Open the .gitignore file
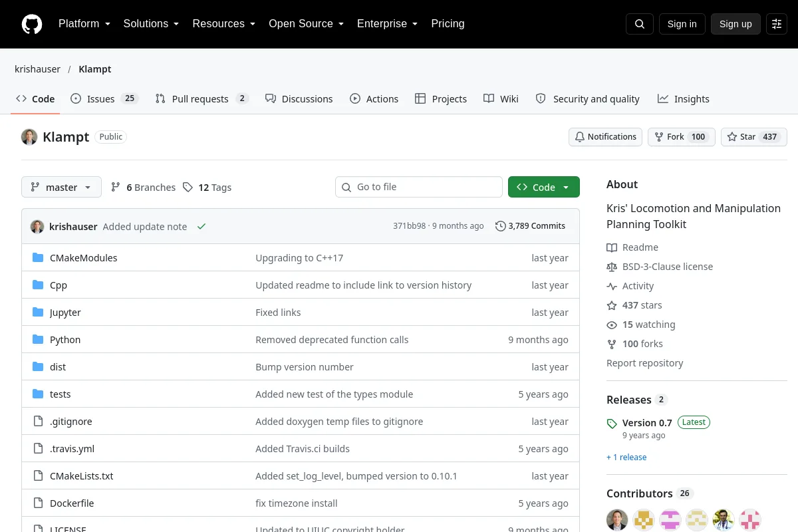Viewport: 798px width, 532px height. (x=70, y=422)
